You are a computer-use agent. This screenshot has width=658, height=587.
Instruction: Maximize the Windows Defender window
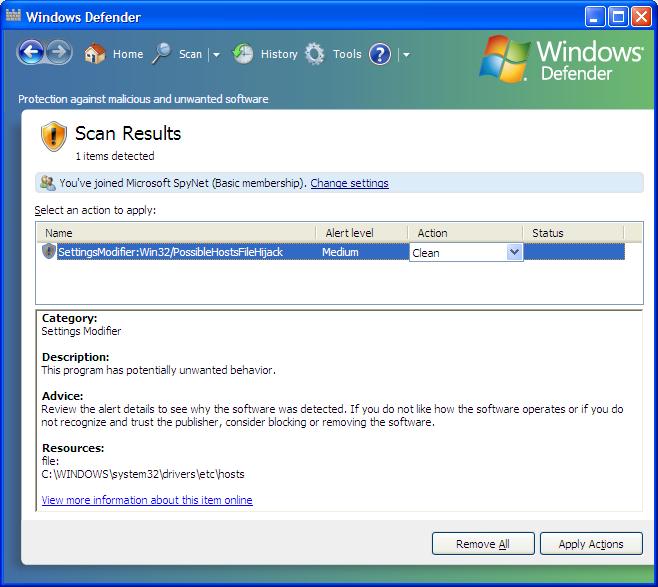(618, 17)
